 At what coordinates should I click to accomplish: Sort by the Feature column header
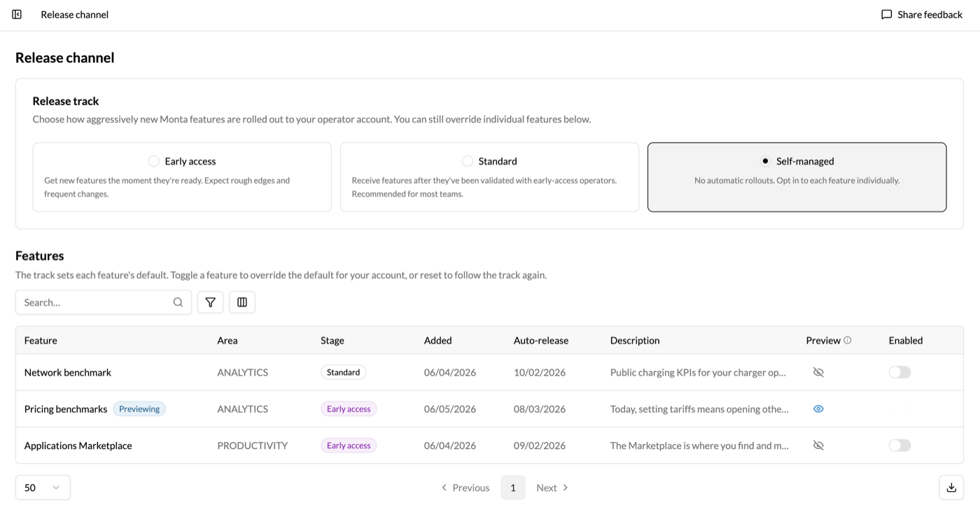point(41,341)
